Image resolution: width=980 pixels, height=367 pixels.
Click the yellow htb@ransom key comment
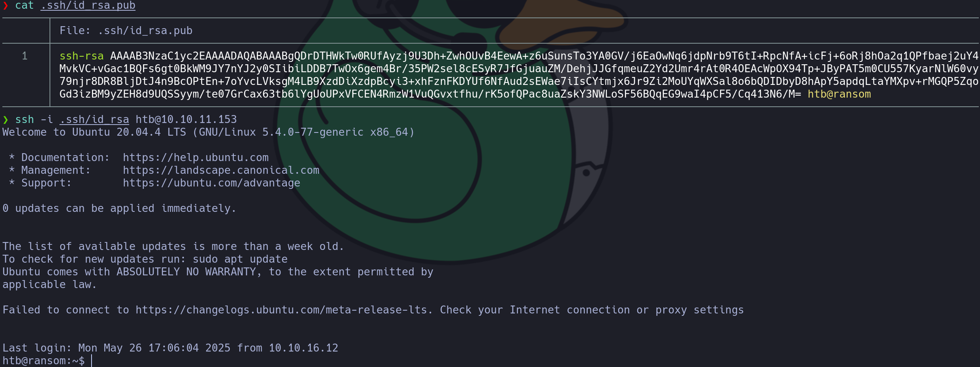coord(839,94)
